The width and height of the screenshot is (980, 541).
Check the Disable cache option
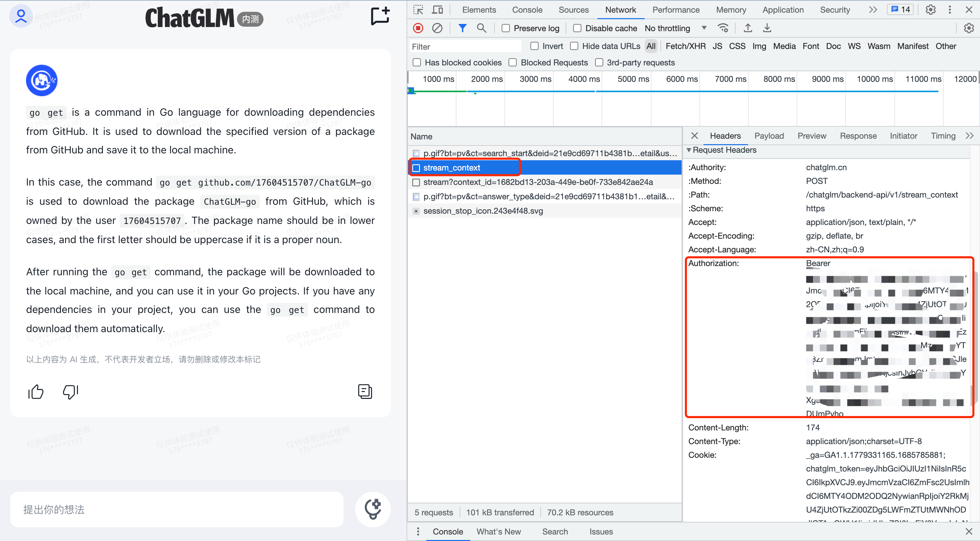577,28
